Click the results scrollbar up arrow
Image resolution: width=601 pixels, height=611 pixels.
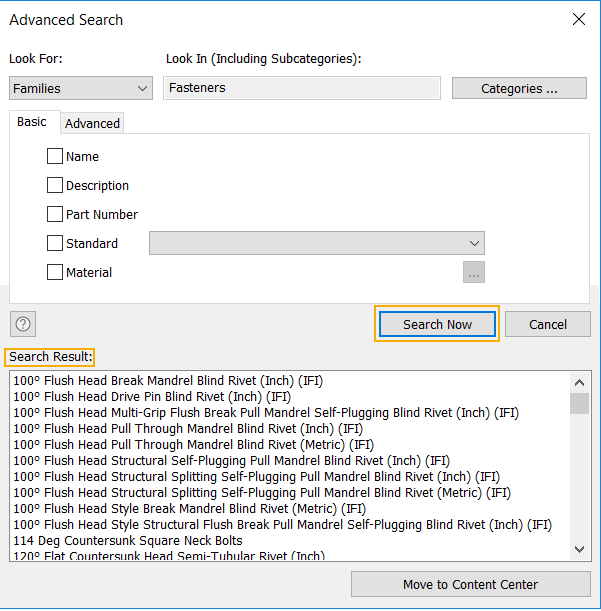(x=579, y=382)
